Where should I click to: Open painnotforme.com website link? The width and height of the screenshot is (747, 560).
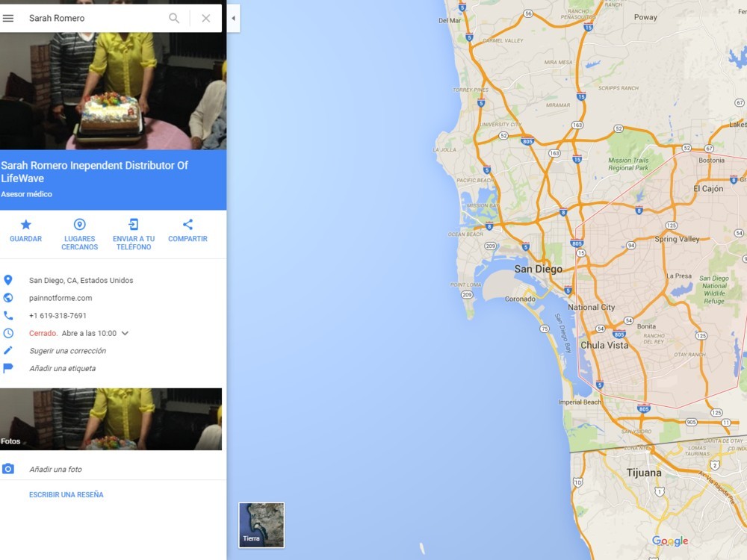(x=61, y=298)
